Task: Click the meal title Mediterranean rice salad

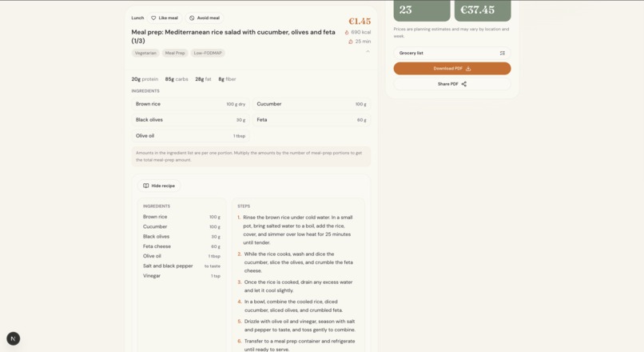Action: (x=233, y=36)
